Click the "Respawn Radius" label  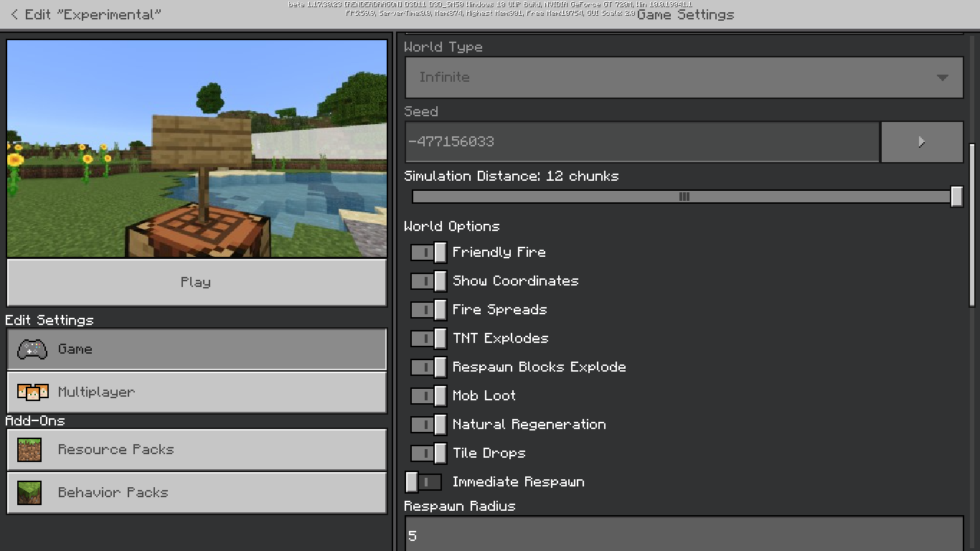460,507
